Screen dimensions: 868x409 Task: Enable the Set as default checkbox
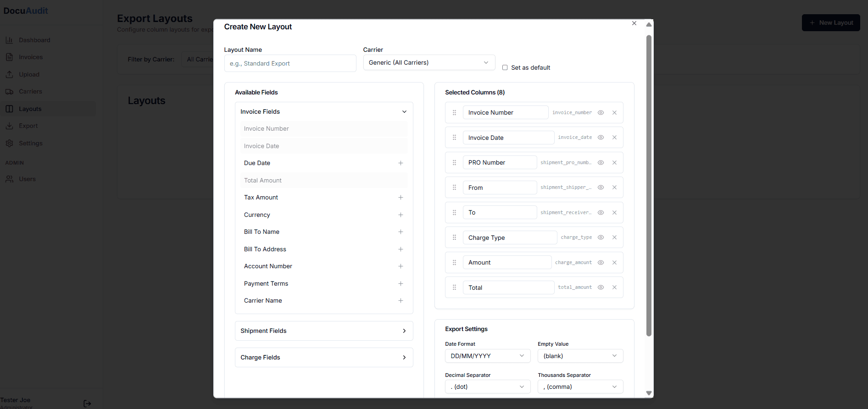coord(505,67)
